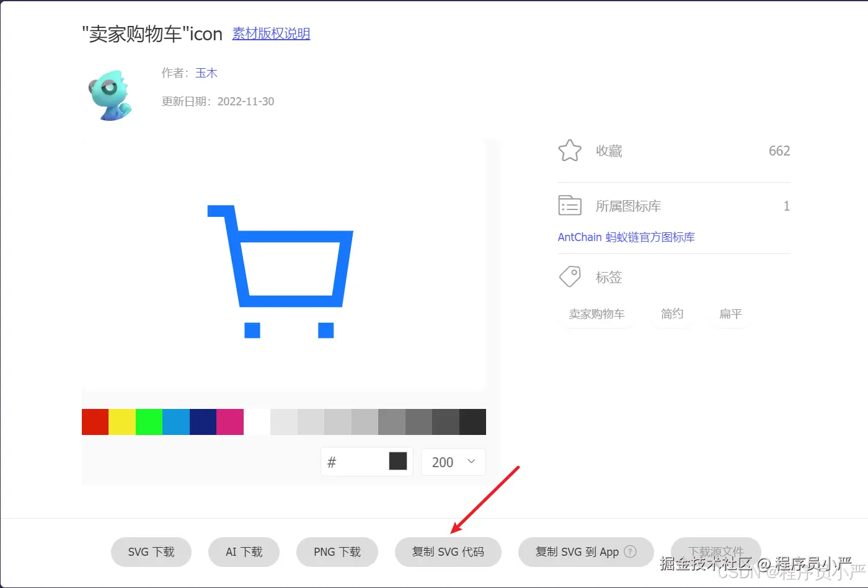Click the author link 玉木
This screenshot has width=868, height=588.
pos(206,72)
